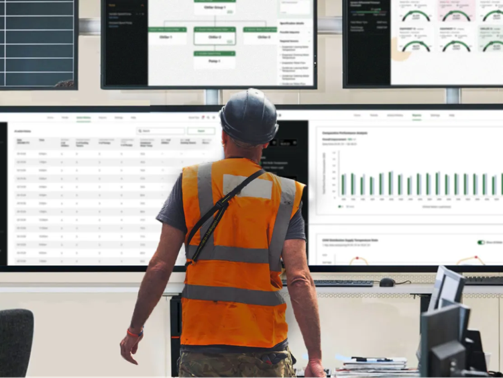Click the magnifier icon inside the table search box
This screenshot has height=378, width=503.
pyautogui.click(x=140, y=131)
